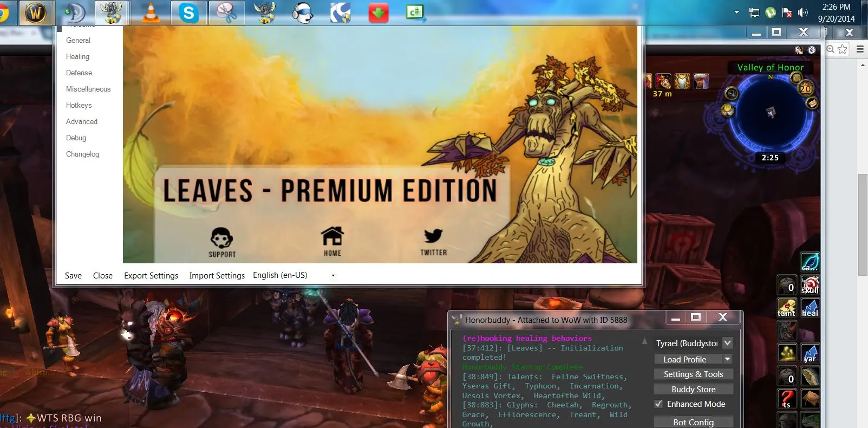Click the Home house icon in Leaves
The image size is (868, 428).
[332, 242]
